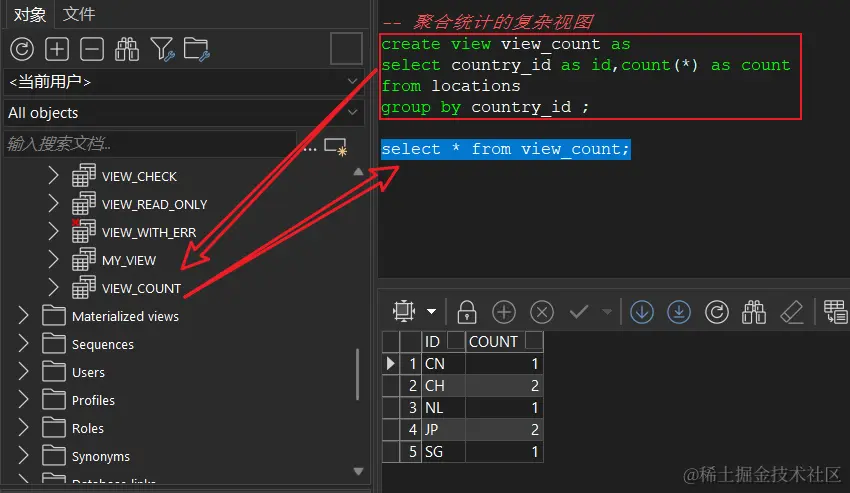Select the NL cell in row 3
This screenshot has width=850, height=493.
[443, 407]
